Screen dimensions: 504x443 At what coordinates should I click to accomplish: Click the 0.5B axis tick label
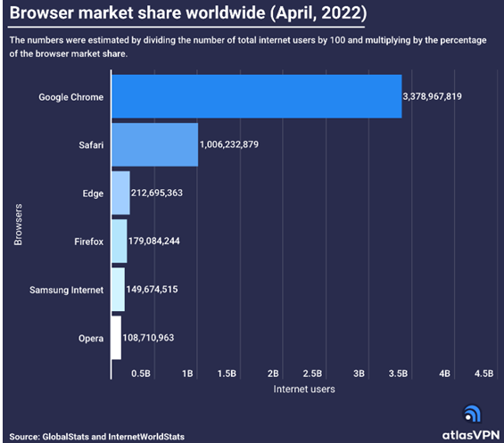tap(141, 373)
